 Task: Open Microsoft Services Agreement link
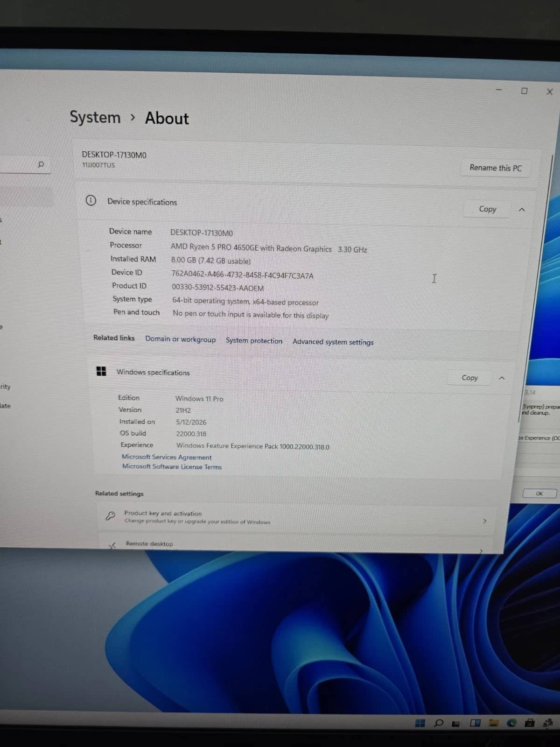point(167,457)
